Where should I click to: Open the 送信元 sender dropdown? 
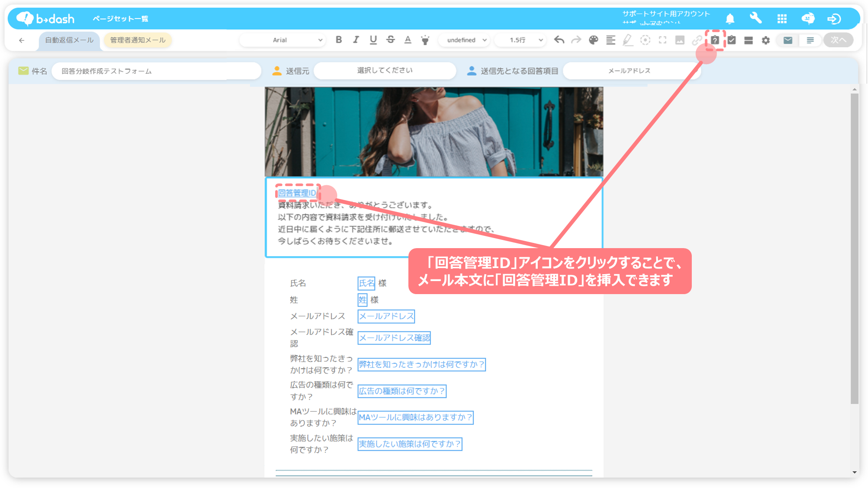pos(385,70)
